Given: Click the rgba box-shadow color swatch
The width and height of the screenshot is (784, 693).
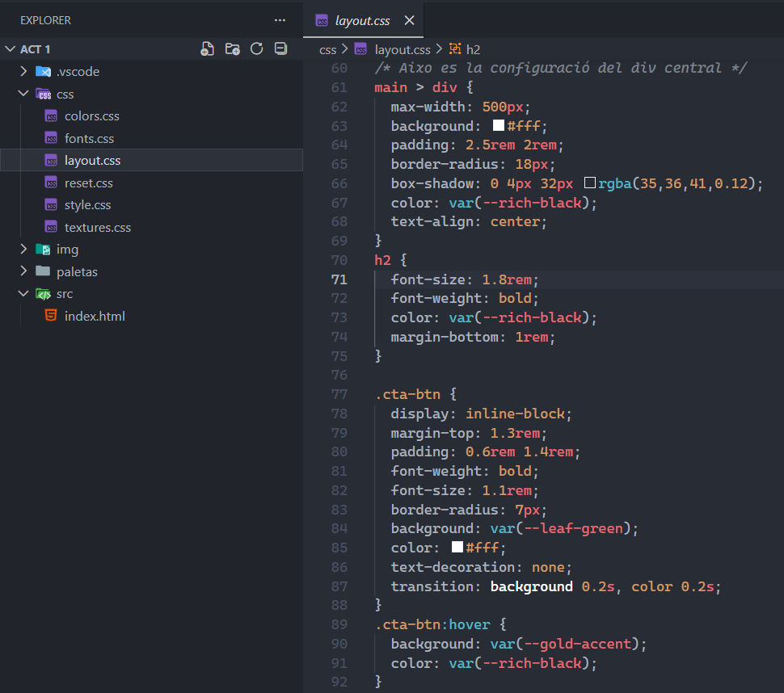Looking at the screenshot, I should (589, 183).
